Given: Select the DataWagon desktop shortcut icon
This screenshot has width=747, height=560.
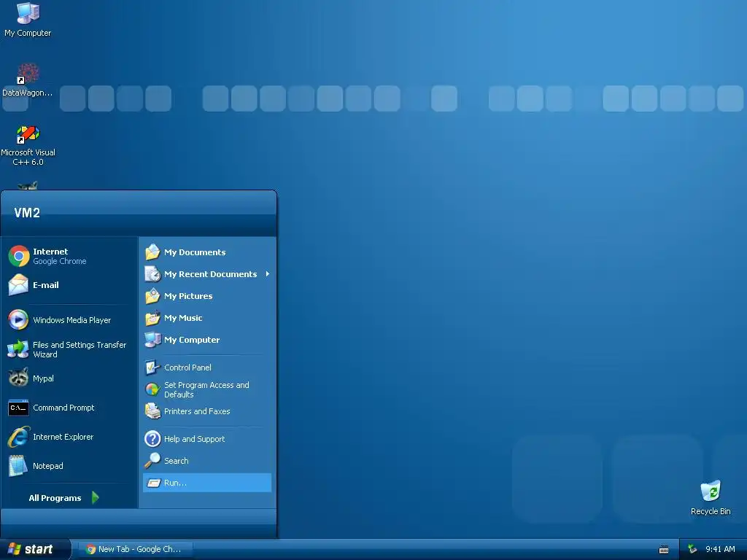Looking at the screenshot, I should [x=28, y=74].
